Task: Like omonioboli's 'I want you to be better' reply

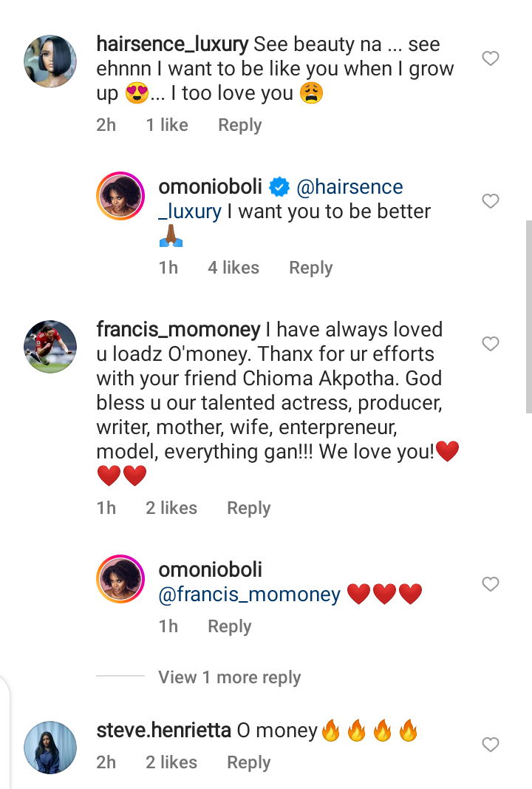Action: tap(491, 201)
